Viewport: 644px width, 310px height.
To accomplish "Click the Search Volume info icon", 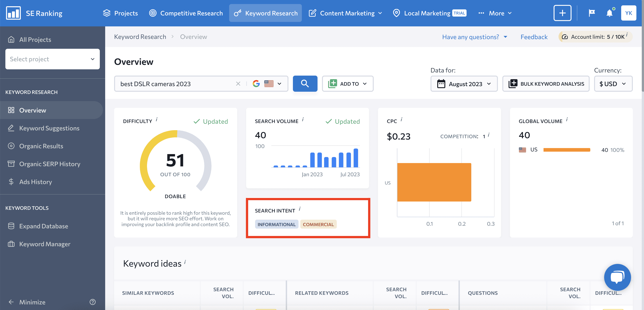I will point(303,119).
